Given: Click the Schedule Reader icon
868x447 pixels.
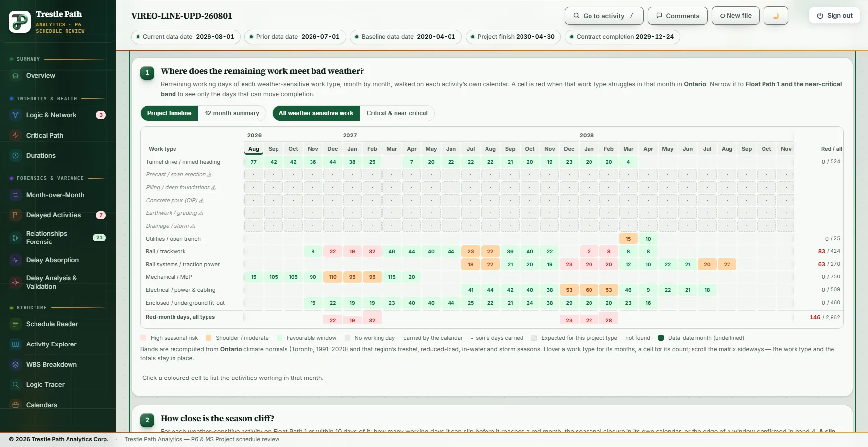Looking at the screenshot, I should click(x=16, y=324).
